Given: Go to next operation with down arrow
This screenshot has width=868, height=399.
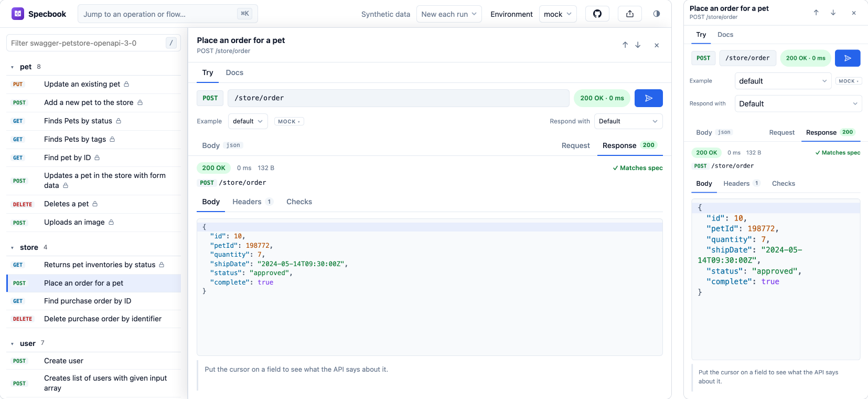Looking at the screenshot, I should tap(638, 45).
